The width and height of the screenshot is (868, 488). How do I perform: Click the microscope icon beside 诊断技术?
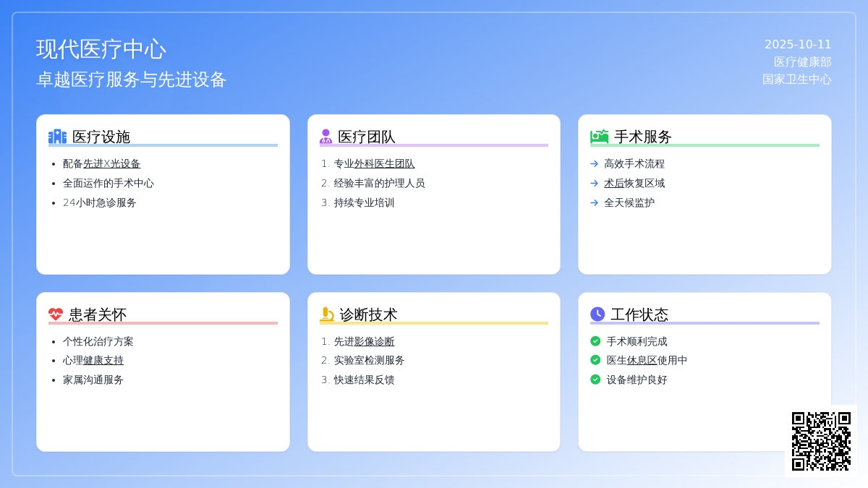click(x=327, y=314)
